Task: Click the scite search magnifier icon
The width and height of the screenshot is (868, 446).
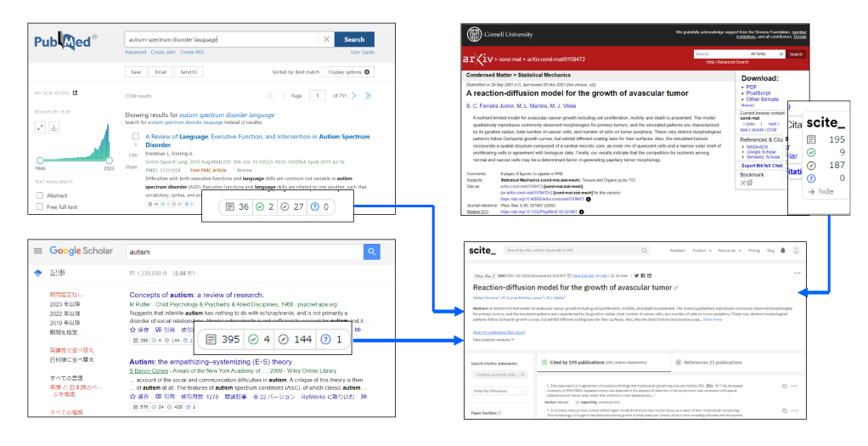Action: pyautogui.click(x=644, y=251)
